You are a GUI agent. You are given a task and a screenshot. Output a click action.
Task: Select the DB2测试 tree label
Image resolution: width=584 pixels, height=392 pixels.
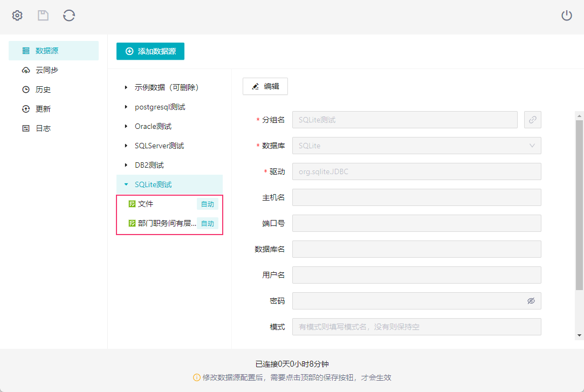click(x=149, y=165)
